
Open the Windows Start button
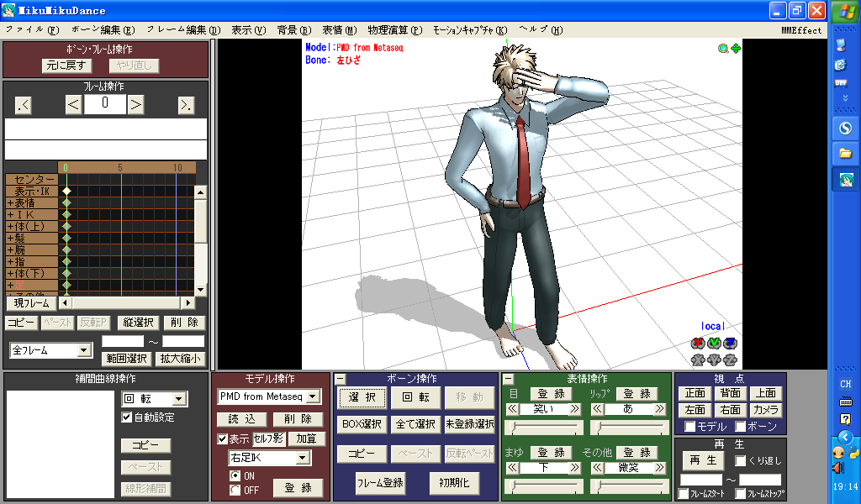coord(846,12)
